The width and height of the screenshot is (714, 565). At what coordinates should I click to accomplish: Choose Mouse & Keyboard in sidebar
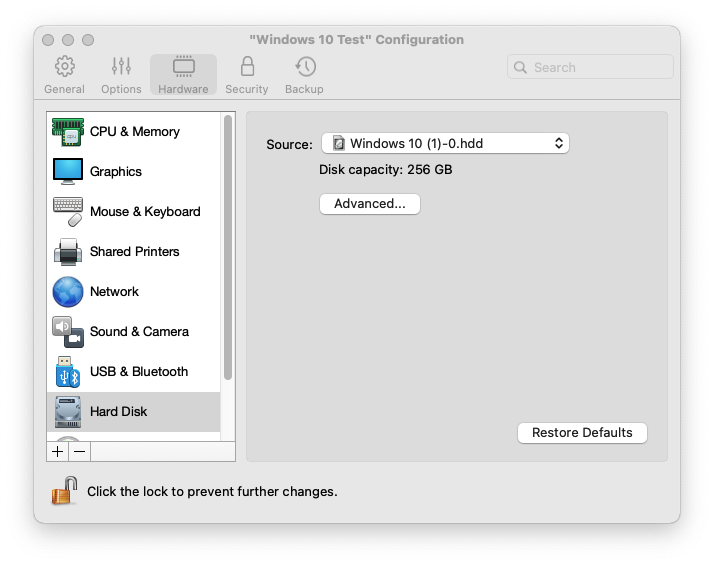(x=144, y=212)
